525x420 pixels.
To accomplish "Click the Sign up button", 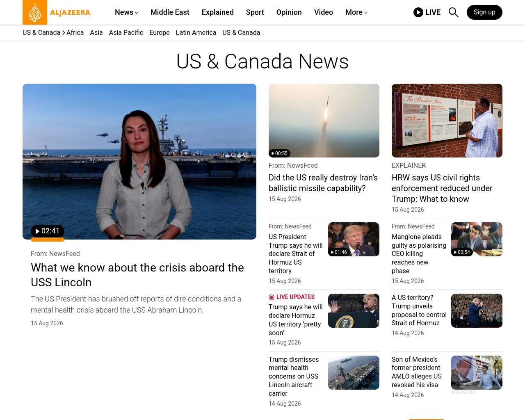I will point(484,12).
